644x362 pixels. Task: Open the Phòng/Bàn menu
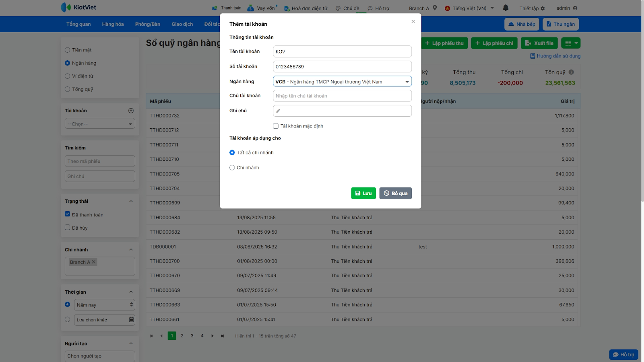pos(148,24)
